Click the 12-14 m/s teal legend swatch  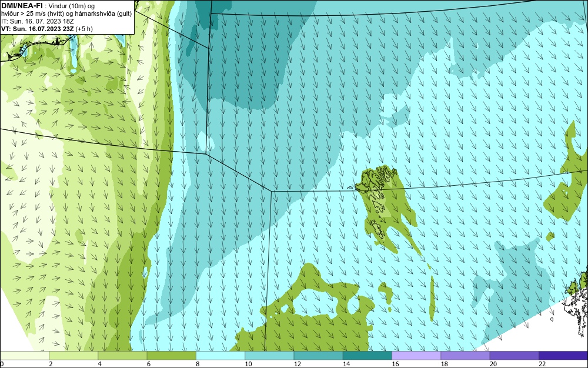tap(318, 355)
